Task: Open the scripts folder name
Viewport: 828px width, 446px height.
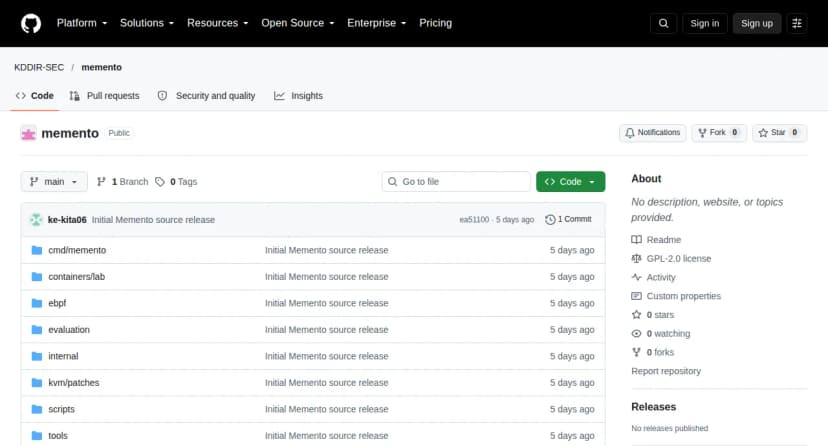Action: tap(61, 409)
